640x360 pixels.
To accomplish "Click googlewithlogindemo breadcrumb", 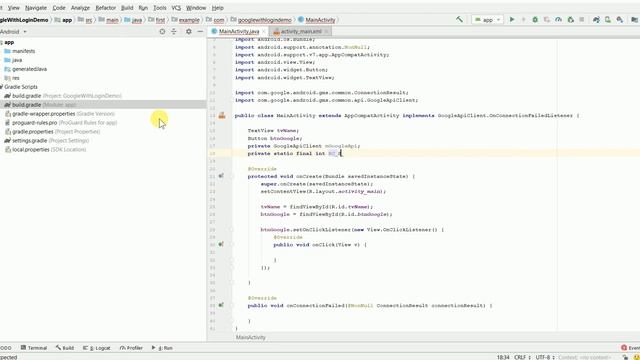I will 261,20.
